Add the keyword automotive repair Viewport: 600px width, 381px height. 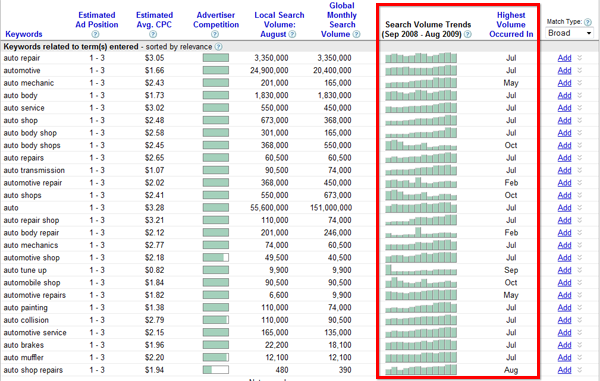[564, 183]
